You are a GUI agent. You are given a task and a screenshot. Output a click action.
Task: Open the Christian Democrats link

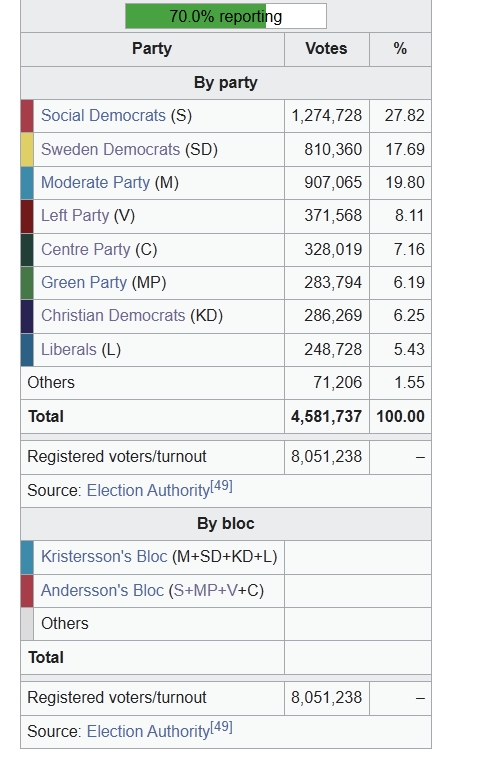(x=113, y=316)
